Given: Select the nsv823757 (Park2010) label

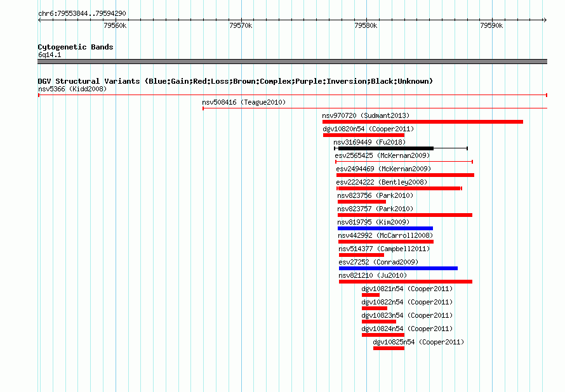Looking at the screenshot, I should (x=375, y=209).
